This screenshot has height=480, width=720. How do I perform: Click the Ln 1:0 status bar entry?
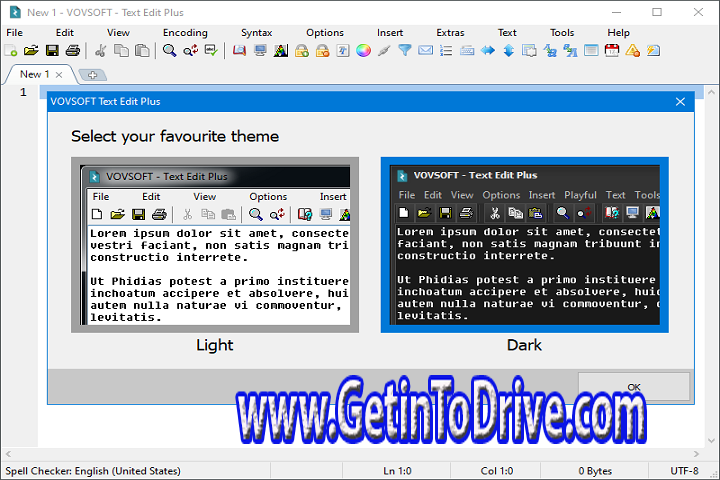(x=397, y=471)
